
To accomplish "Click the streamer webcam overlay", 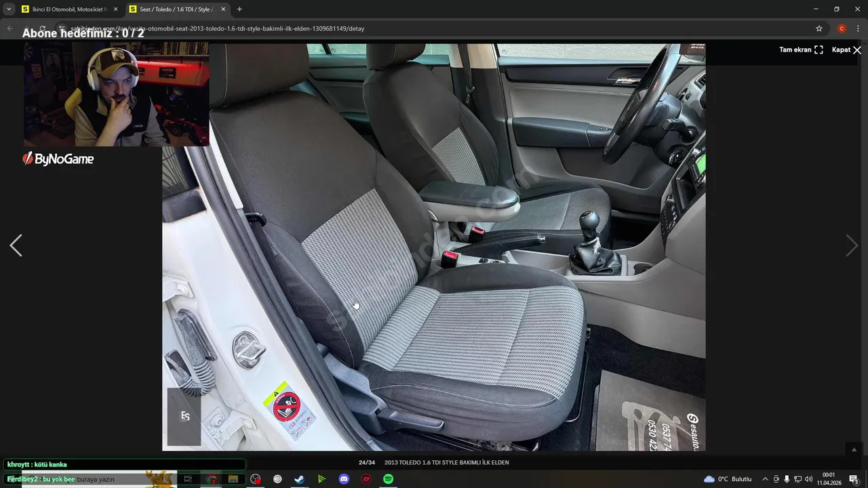I will click(x=116, y=94).
